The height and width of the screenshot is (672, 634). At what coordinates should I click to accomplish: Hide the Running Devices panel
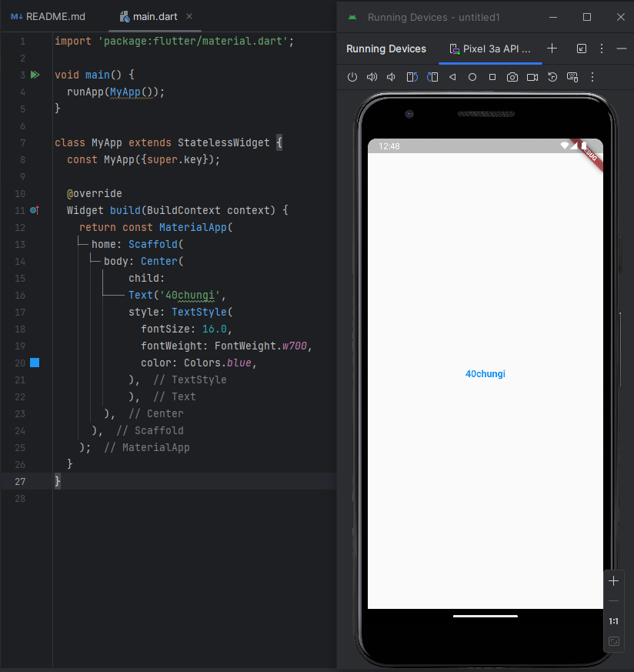(622, 48)
